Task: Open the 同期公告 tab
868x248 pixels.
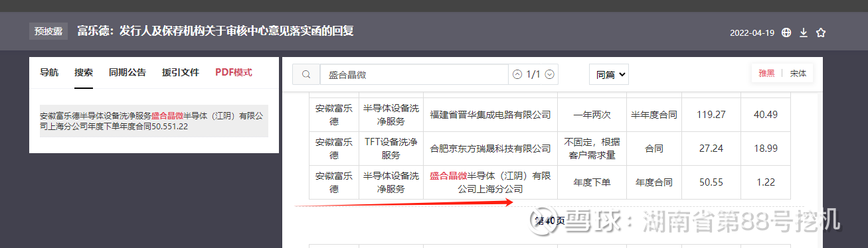Action: [128, 73]
